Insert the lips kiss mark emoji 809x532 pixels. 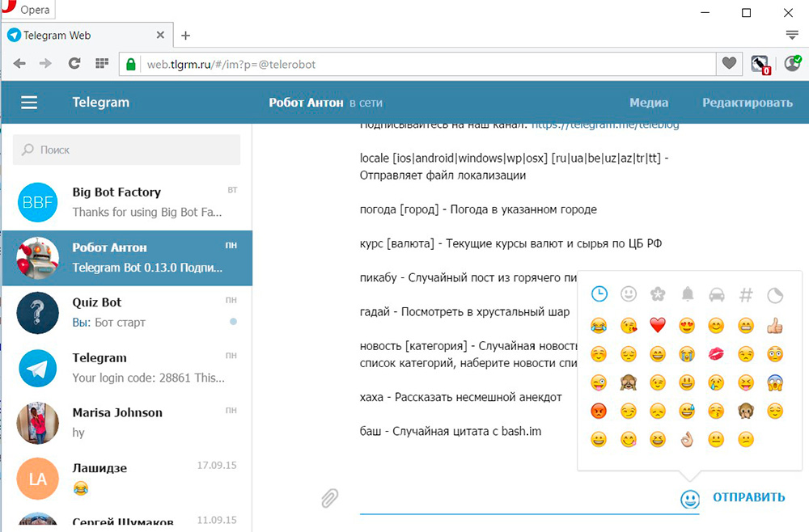[x=716, y=353]
